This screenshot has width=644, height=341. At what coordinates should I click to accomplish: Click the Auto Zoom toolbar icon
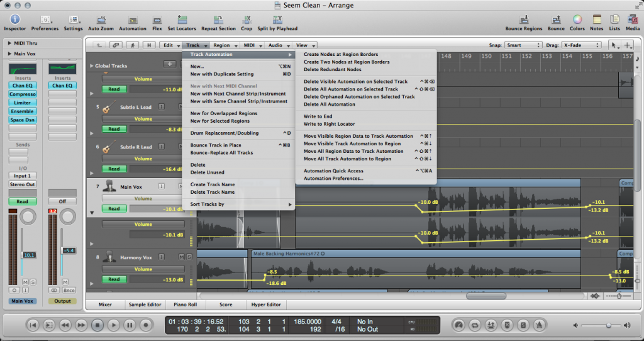(x=102, y=20)
